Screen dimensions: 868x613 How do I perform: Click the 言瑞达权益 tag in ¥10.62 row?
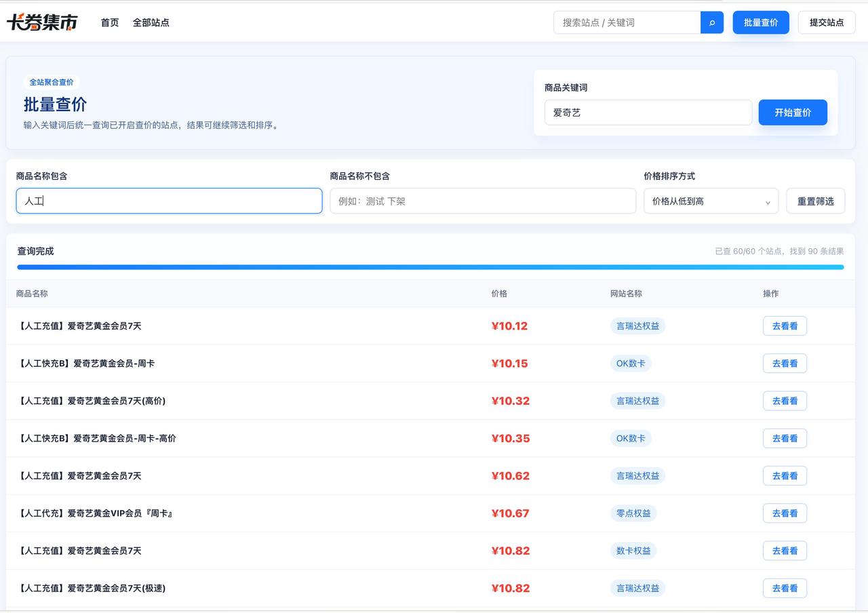637,476
